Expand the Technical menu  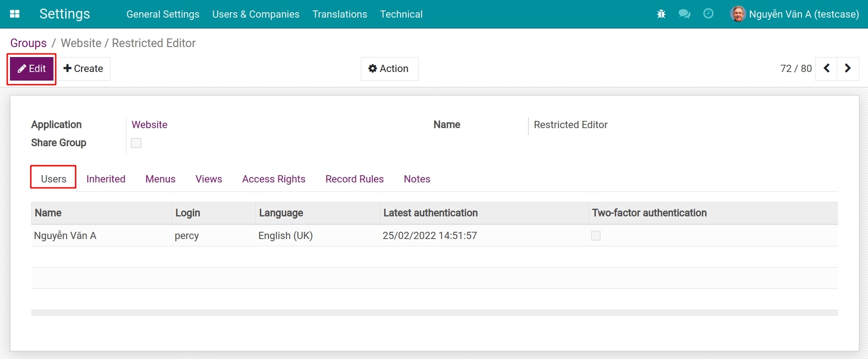pos(401,14)
